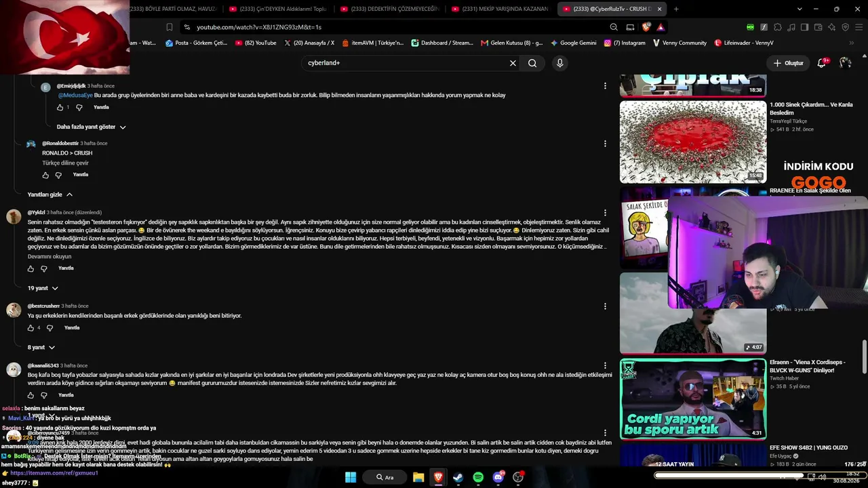Start voice search with the microphone icon

click(x=559, y=63)
